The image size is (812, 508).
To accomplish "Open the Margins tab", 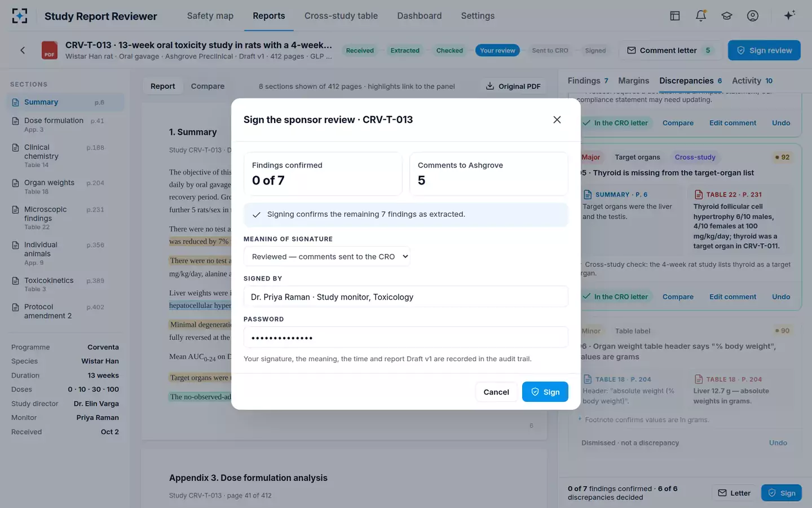I will tap(633, 81).
